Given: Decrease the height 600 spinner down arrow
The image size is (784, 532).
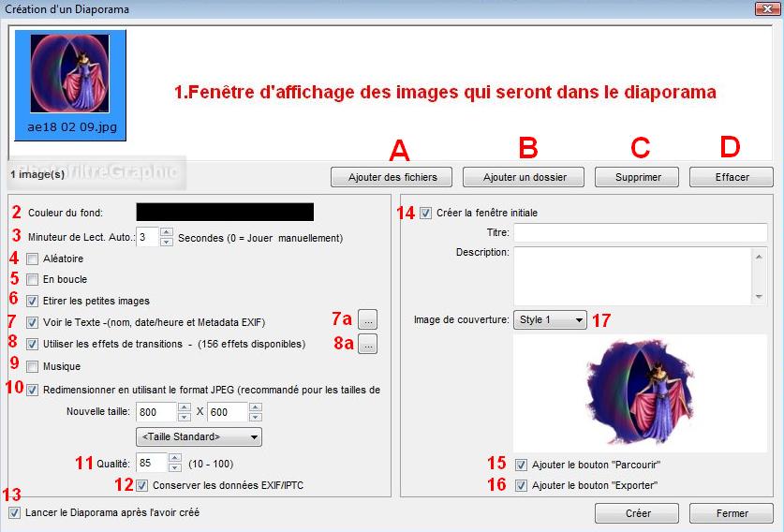Looking at the screenshot, I should [x=256, y=417].
